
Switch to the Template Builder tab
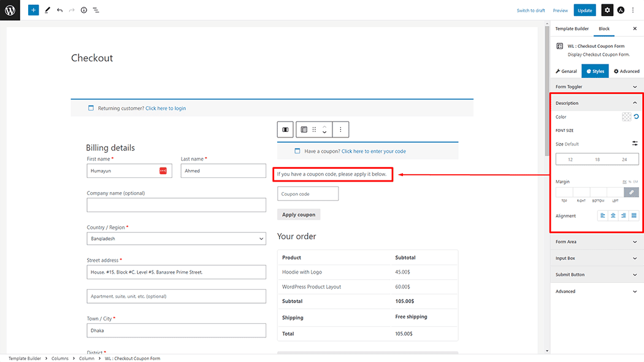click(x=572, y=29)
